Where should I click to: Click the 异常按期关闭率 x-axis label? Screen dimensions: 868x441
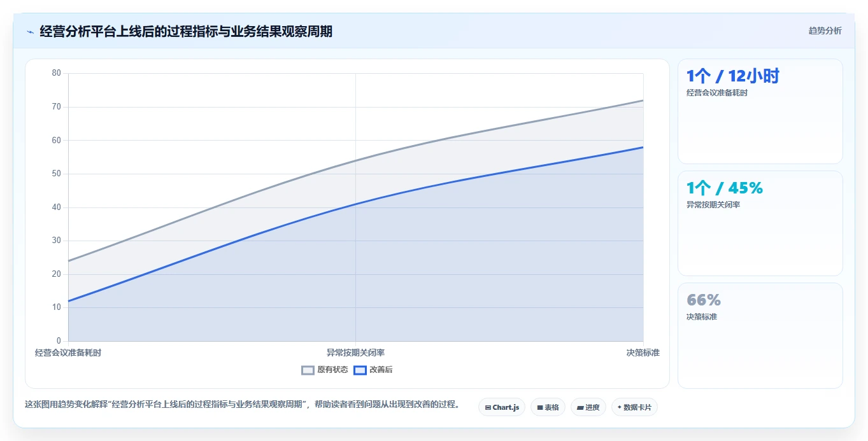355,353
